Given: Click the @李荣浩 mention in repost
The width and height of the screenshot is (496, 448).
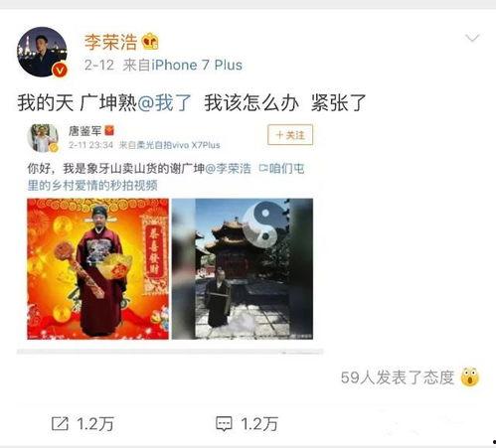Looking at the screenshot, I should 229,169.
